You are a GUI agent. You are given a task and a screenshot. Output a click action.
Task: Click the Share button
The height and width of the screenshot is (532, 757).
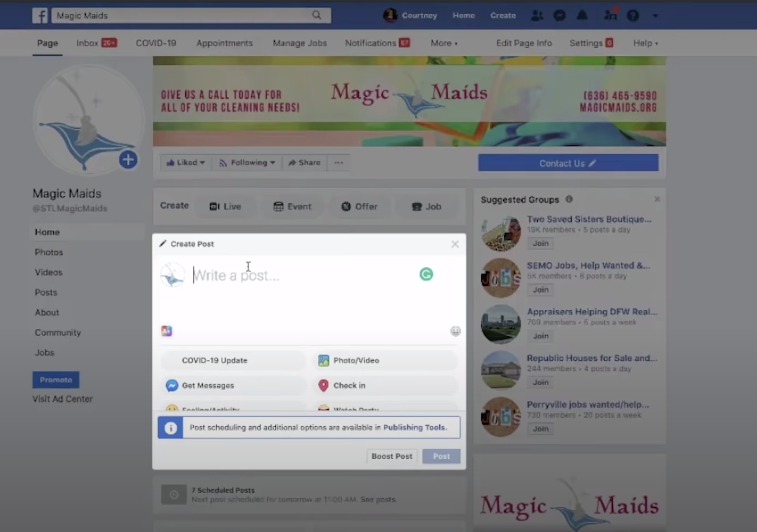(x=305, y=163)
